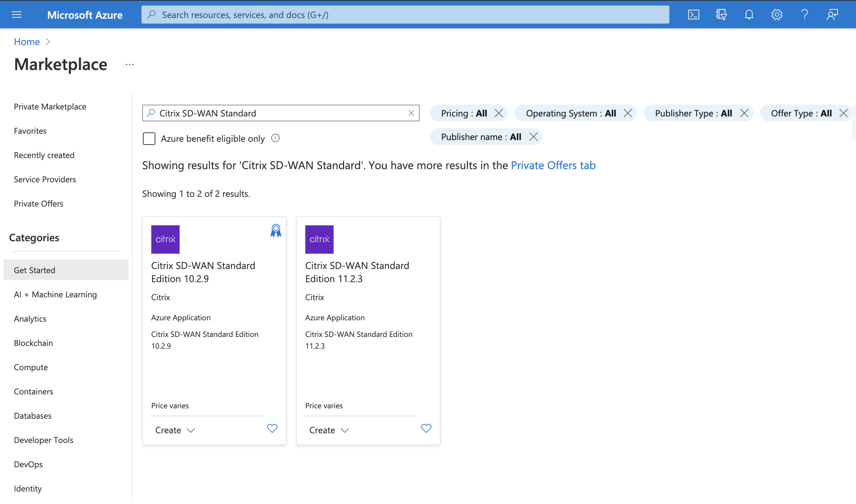Open portal settings gear
856x504 pixels.
(777, 15)
